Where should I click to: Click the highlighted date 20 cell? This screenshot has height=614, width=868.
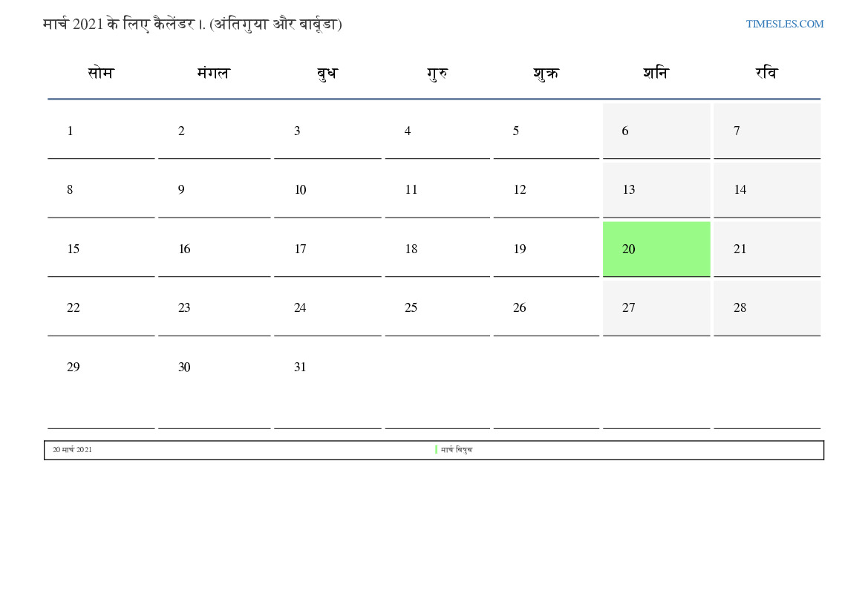coord(656,249)
